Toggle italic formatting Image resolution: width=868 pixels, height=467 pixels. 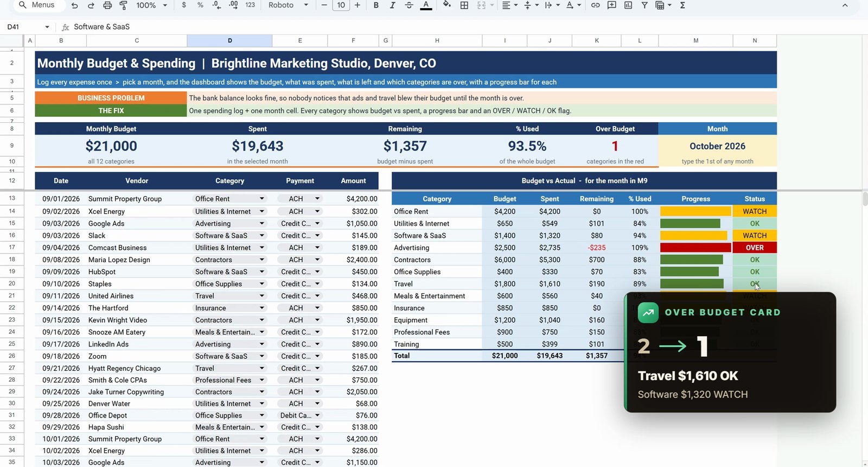tap(392, 5)
